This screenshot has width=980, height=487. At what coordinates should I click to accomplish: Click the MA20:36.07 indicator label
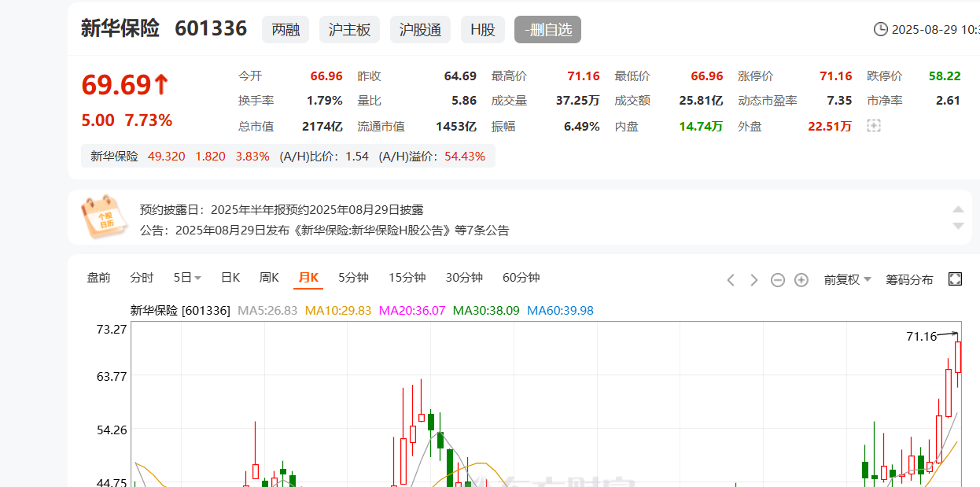coord(412,311)
